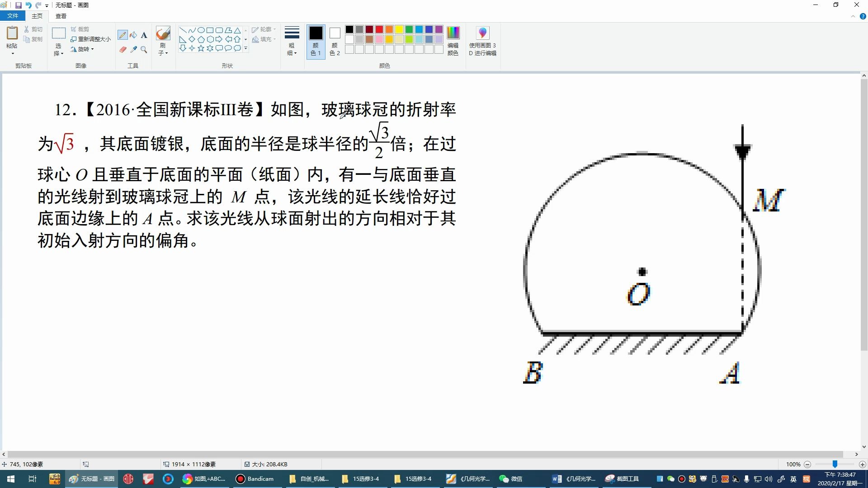Open the 文件 (File) menu
868x488 pixels.
(13, 16)
